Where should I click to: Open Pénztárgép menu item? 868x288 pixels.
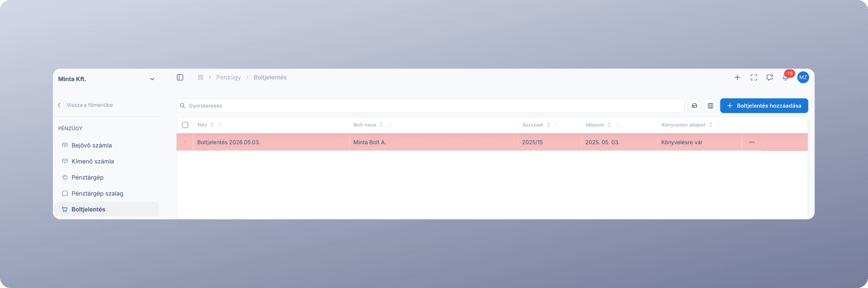point(107,177)
